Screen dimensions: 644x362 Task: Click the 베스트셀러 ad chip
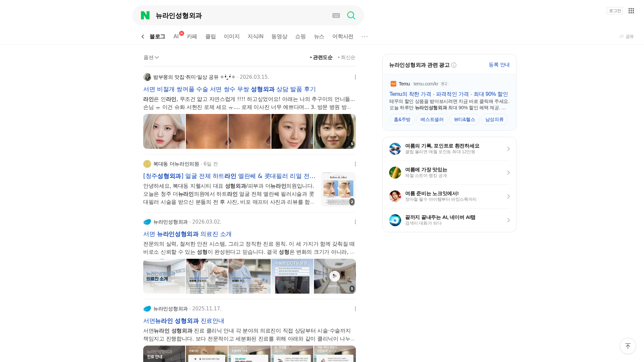(x=432, y=119)
